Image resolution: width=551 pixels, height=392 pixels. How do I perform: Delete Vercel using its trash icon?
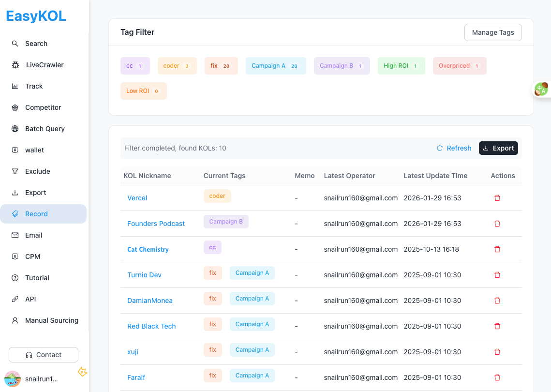pos(497,198)
